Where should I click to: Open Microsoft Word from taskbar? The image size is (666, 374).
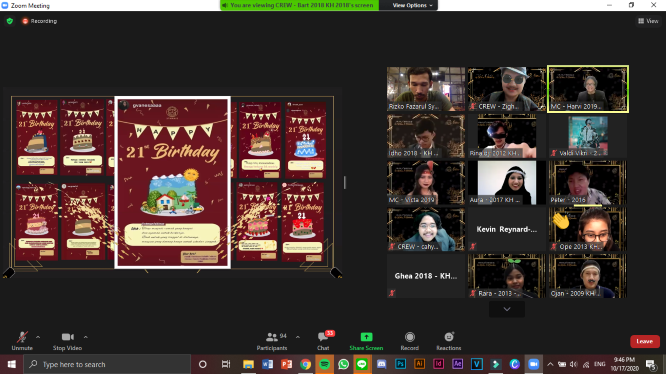(268, 364)
